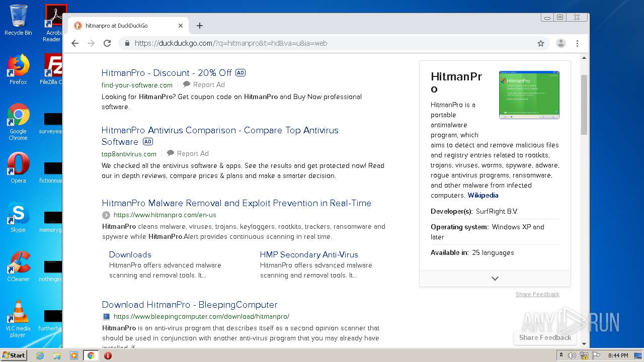This screenshot has height=362, width=644.
Task: Open Windows Explorer from the taskbar
Action: [x=57, y=355]
